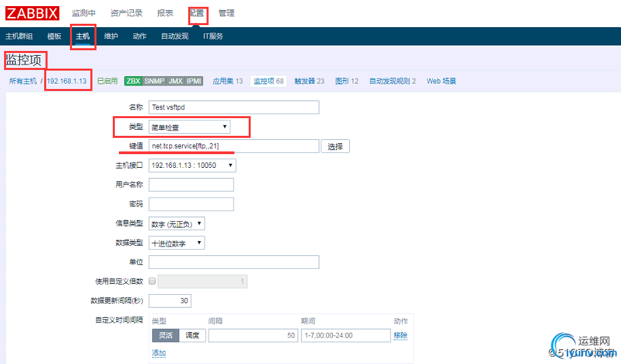Open host 192.168.1.13 breadcrumb link

coord(67,81)
